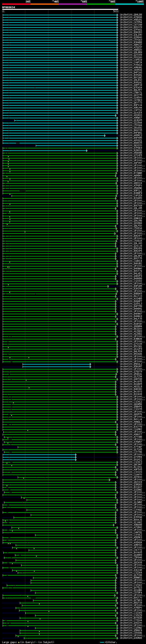146x644 pixels.
Task: Select the UniRef100_A4FVH7 label
Action: (131, 163)
